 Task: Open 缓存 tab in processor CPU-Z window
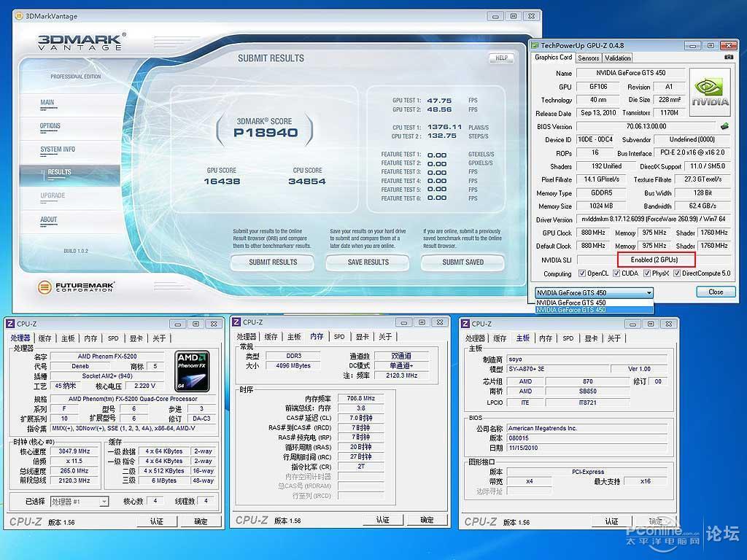pos(44,338)
